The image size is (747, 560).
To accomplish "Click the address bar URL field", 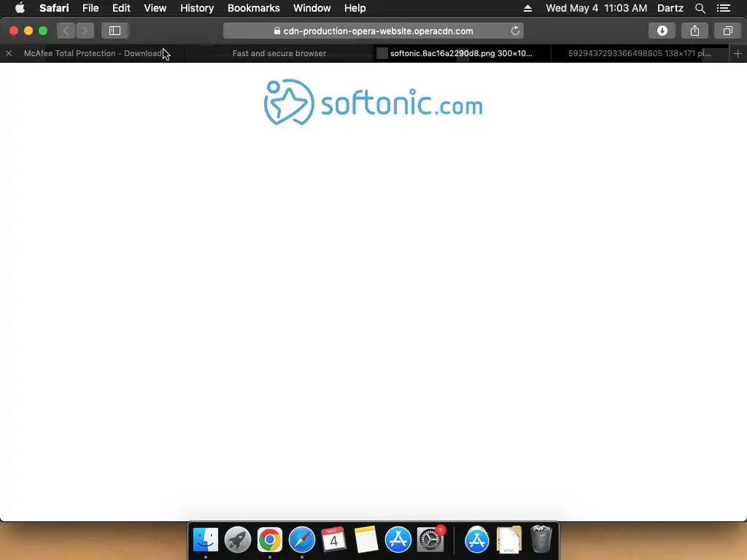I will [x=373, y=31].
